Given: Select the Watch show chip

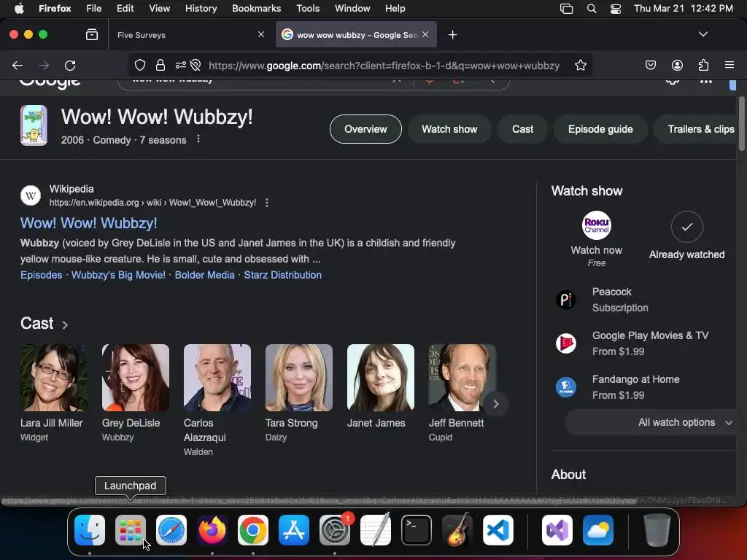Looking at the screenshot, I should [449, 129].
